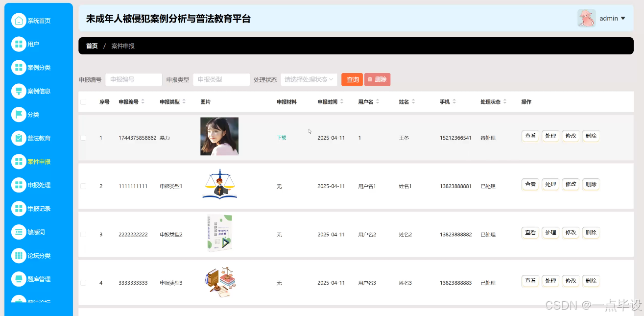Click 处理 for 王冬 row

pos(550,136)
